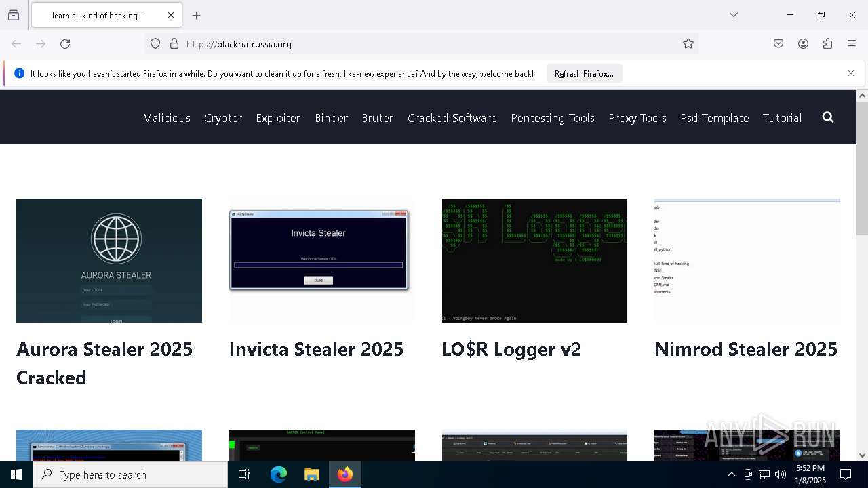The height and width of the screenshot is (488, 868).
Task: View site security padlock info
Action: (174, 44)
